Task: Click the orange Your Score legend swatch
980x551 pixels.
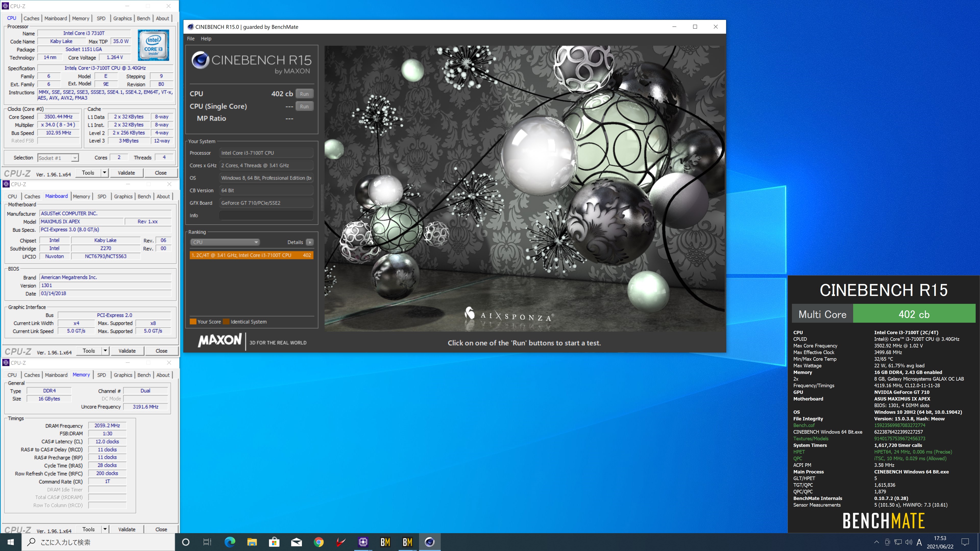Action: tap(193, 321)
